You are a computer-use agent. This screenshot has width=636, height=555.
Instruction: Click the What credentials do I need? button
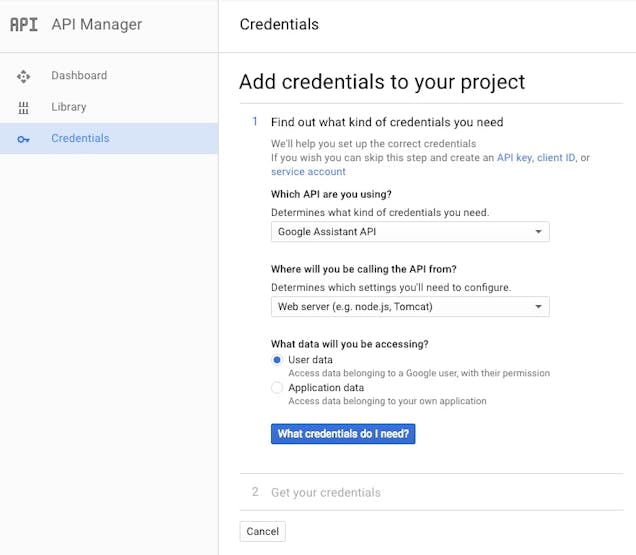(x=343, y=434)
